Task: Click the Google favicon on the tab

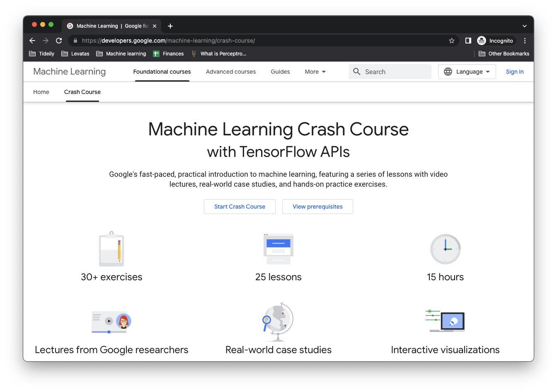Action: tap(70, 26)
